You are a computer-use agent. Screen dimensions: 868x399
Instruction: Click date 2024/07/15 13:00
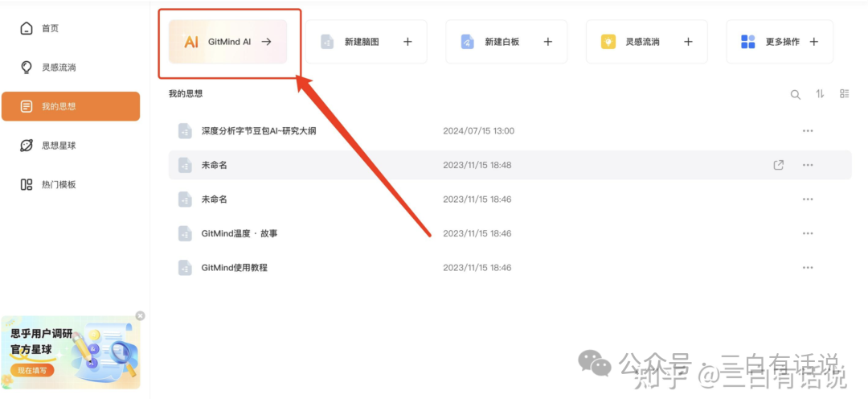tap(478, 131)
